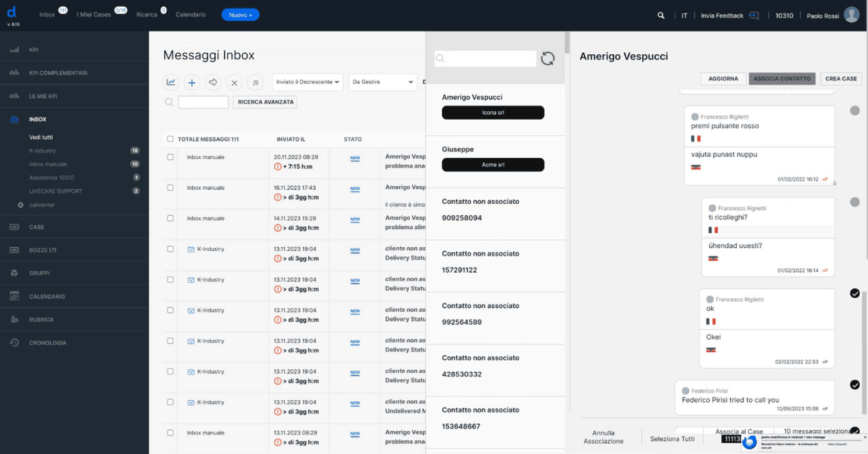This screenshot has height=454, width=868.
Task: Select contact 'Contatto non associato 909258094'
Action: point(495,214)
